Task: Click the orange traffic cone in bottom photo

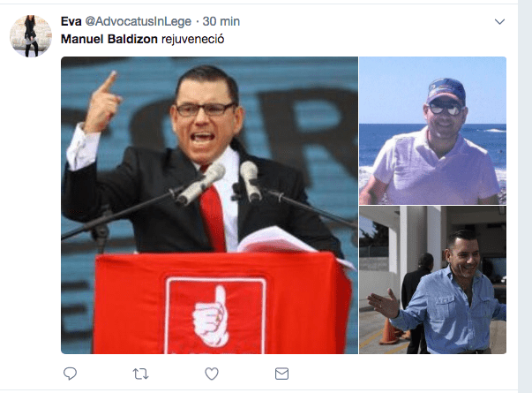Action: point(389,331)
